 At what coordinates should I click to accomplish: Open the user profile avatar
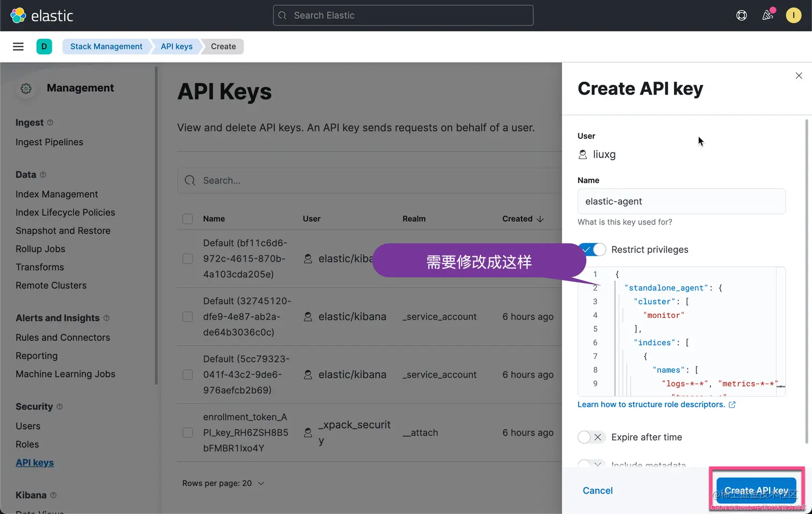pos(794,16)
